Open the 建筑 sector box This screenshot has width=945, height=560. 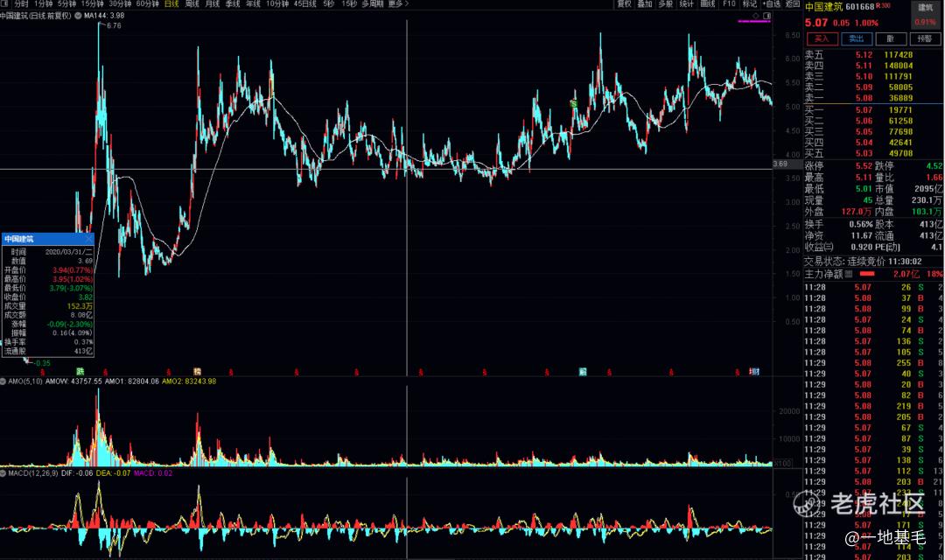click(925, 15)
